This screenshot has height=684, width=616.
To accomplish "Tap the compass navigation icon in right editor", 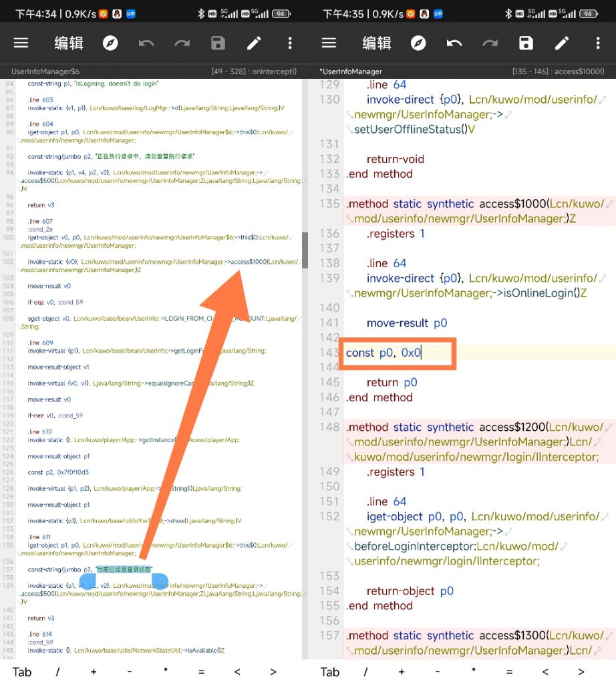I will (418, 43).
